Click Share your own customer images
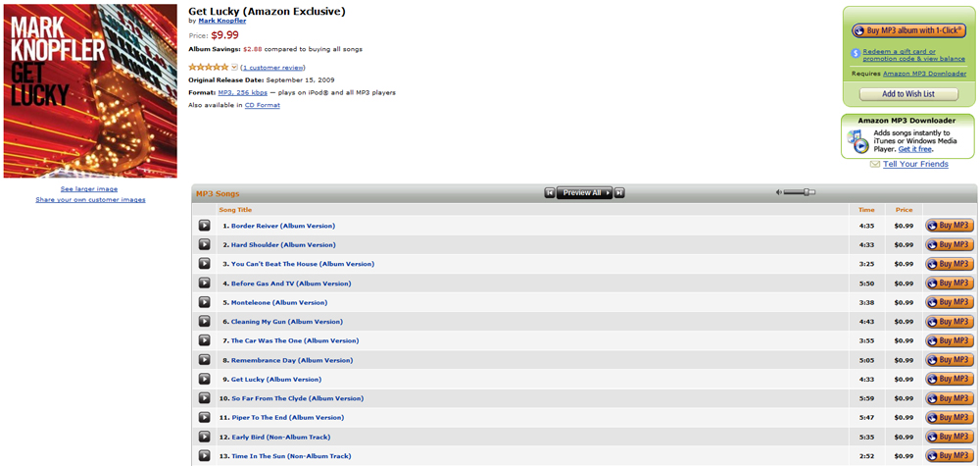Image resolution: width=980 pixels, height=466 pixels. pos(90,200)
